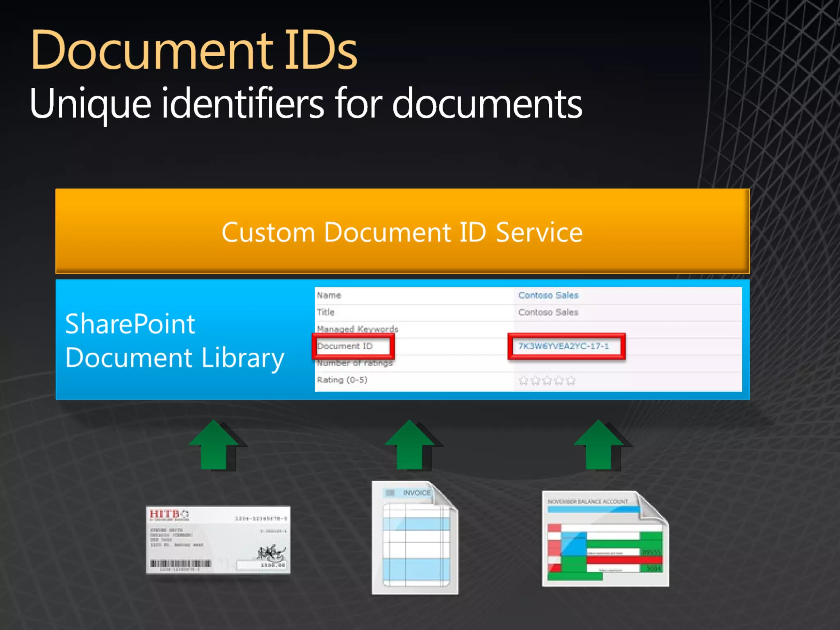The height and width of the screenshot is (630, 840).
Task: Click the Custom Document ID Service banner
Action: (402, 231)
